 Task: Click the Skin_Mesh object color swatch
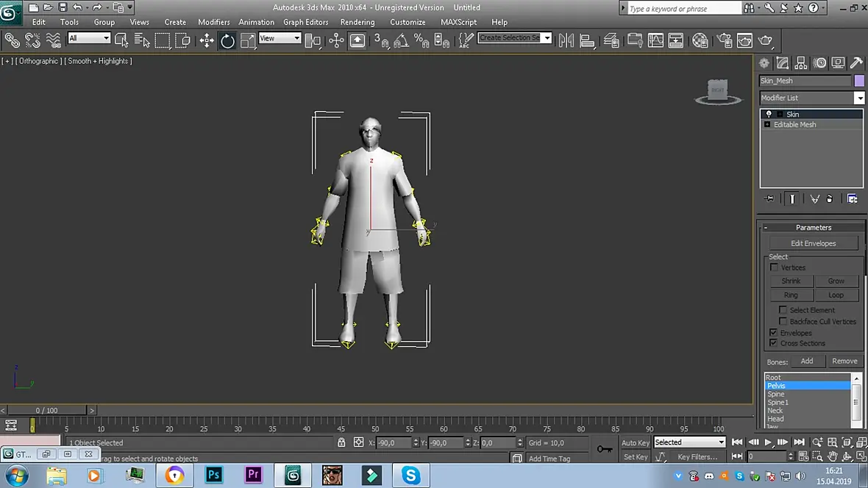click(x=858, y=81)
